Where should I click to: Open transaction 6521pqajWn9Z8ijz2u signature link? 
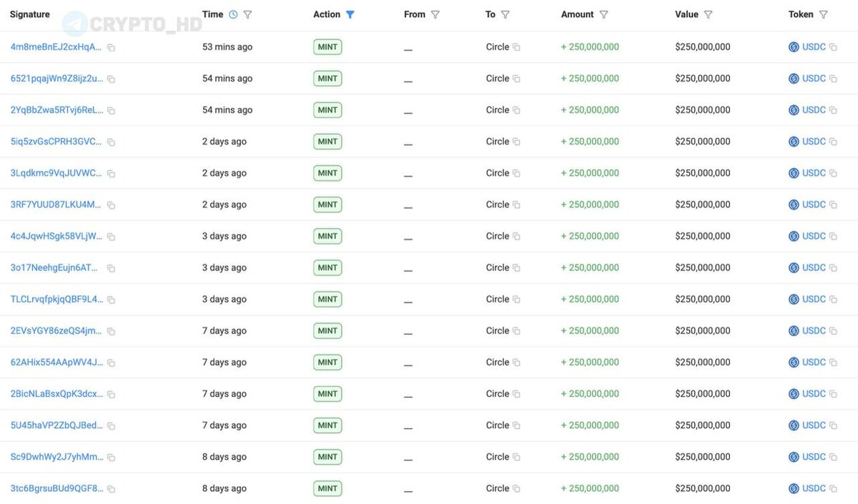pos(56,79)
